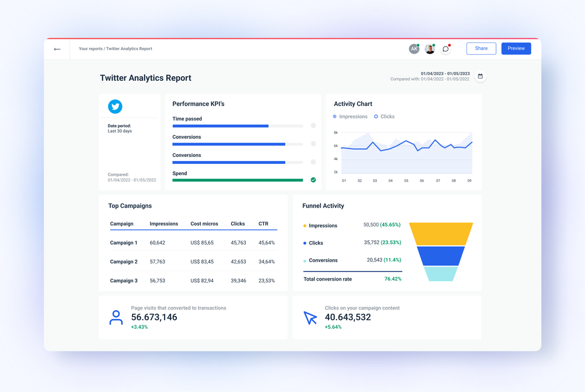Viewport: 585px width, 392px height.
Task: Click the back arrow icon
Action: click(x=57, y=49)
